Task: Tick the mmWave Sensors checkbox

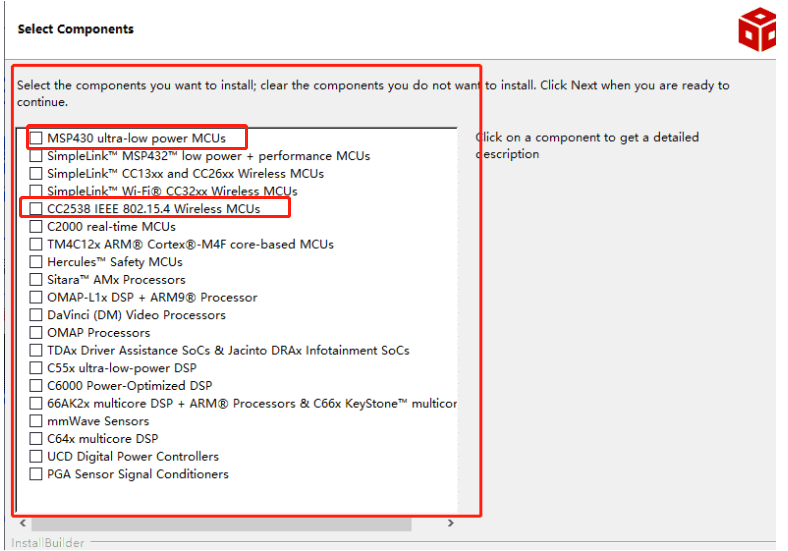Action: (36, 421)
